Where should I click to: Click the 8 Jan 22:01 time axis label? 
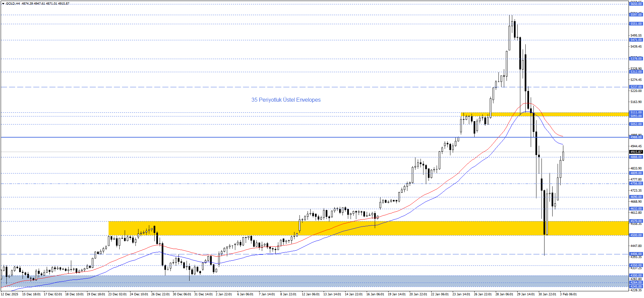[288, 294]
